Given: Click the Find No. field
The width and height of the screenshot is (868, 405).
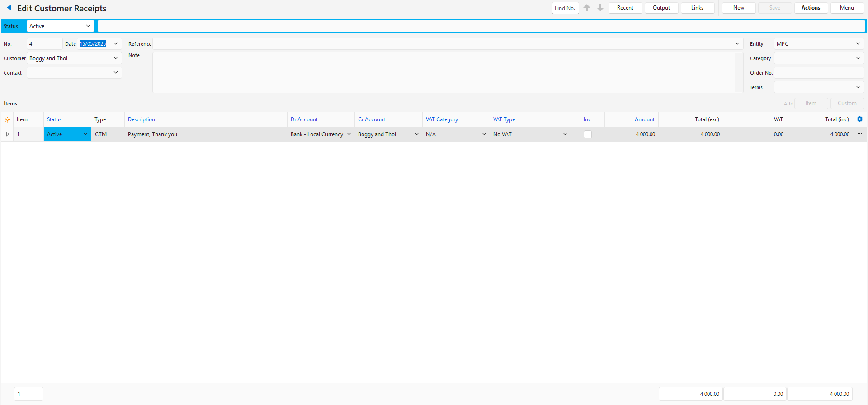Looking at the screenshot, I should point(565,8).
